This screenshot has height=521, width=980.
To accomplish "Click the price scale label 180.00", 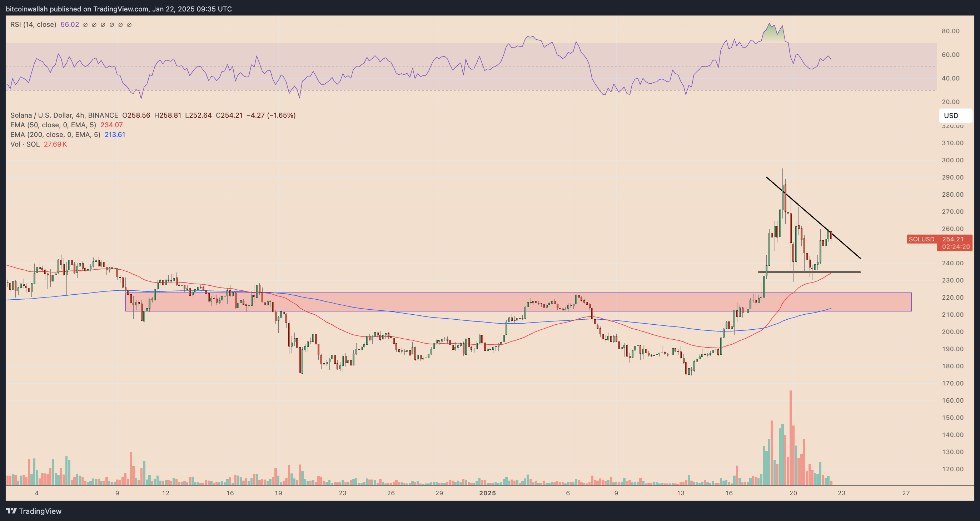I will [952, 366].
